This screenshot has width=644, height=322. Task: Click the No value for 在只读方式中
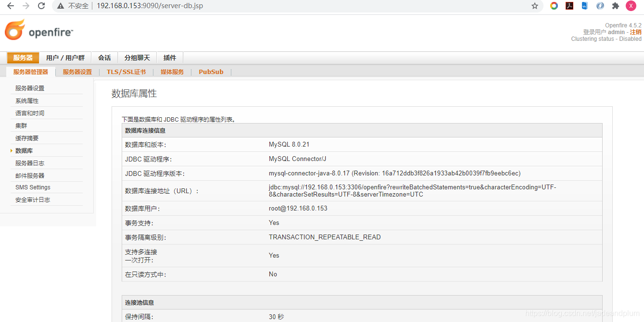(x=273, y=274)
